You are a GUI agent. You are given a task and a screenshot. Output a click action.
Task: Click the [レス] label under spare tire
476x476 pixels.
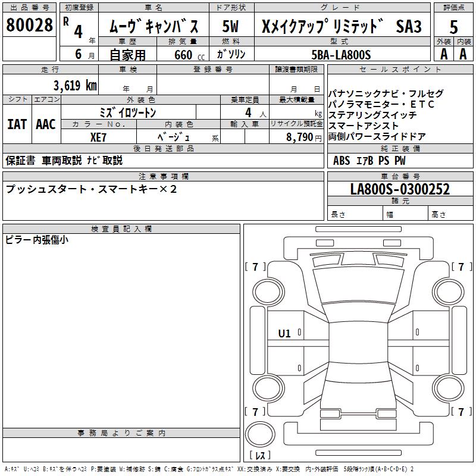click(x=260, y=455)
